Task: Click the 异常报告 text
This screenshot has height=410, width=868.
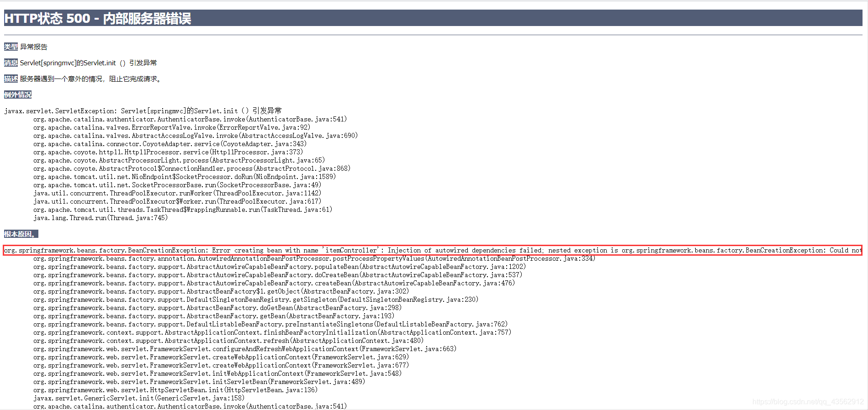Action: pyautogui.click(x=34, y=47)
